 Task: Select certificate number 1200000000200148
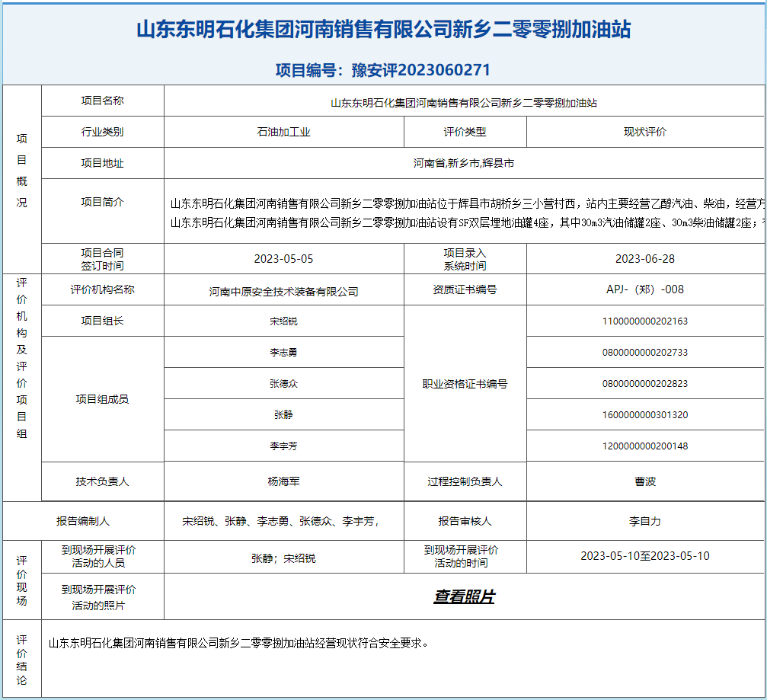[644, 446]
